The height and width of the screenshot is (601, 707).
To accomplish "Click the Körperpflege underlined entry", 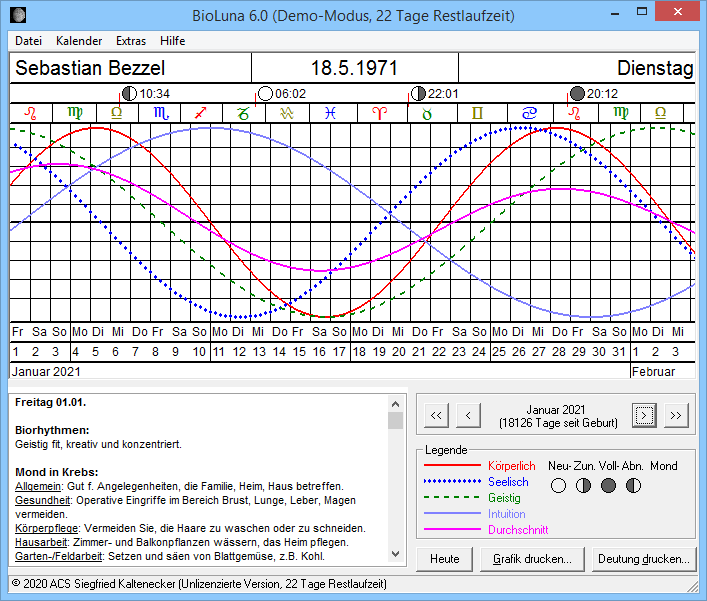I will point(46,528).
